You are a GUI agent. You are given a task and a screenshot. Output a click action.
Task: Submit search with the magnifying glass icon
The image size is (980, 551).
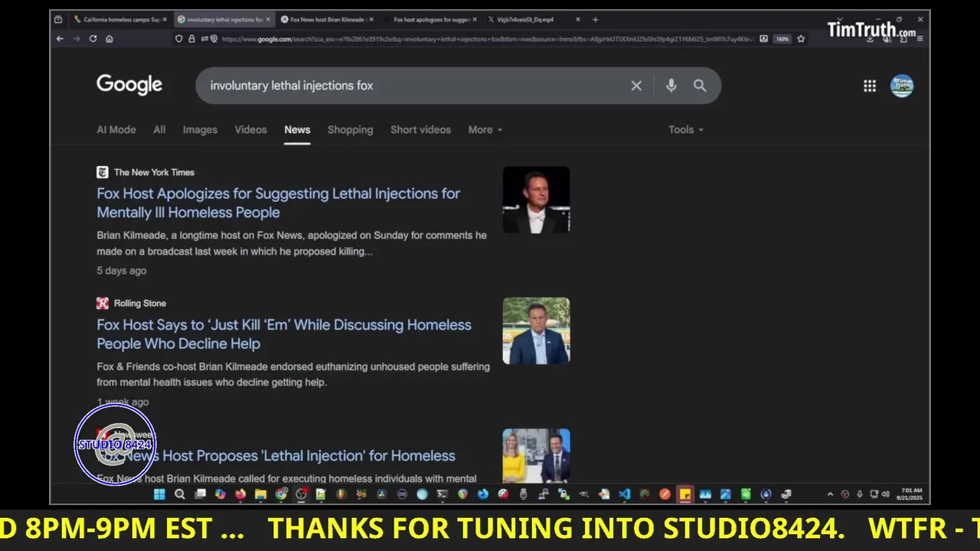click(x=700, y=86)
